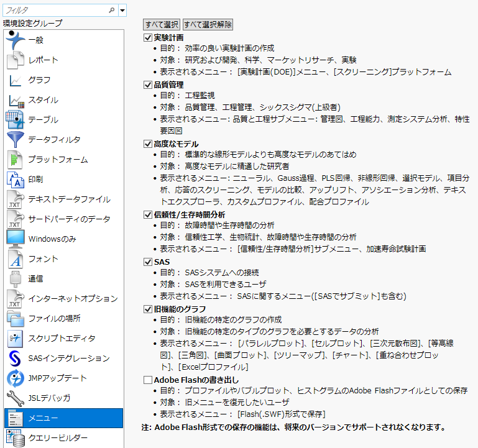Open the スクリプトエディタ icon
Image resolution: width=478 pixels, height=448 pixels.
(x=15, y=338)
